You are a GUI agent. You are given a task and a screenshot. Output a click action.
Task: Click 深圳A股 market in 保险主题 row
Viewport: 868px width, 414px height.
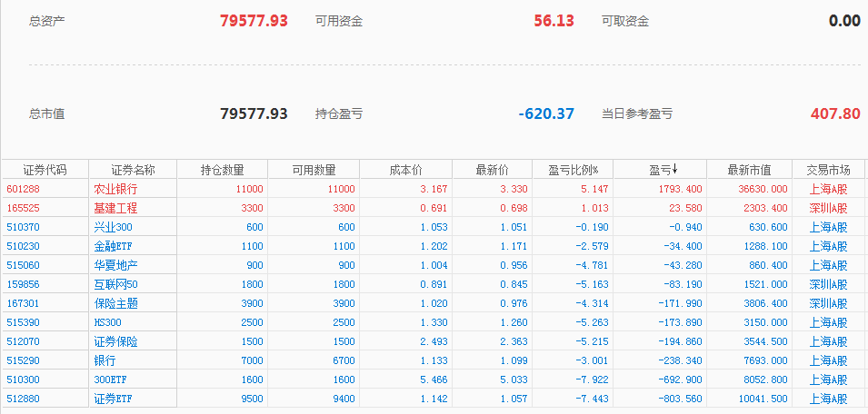[x=828, y=303]
